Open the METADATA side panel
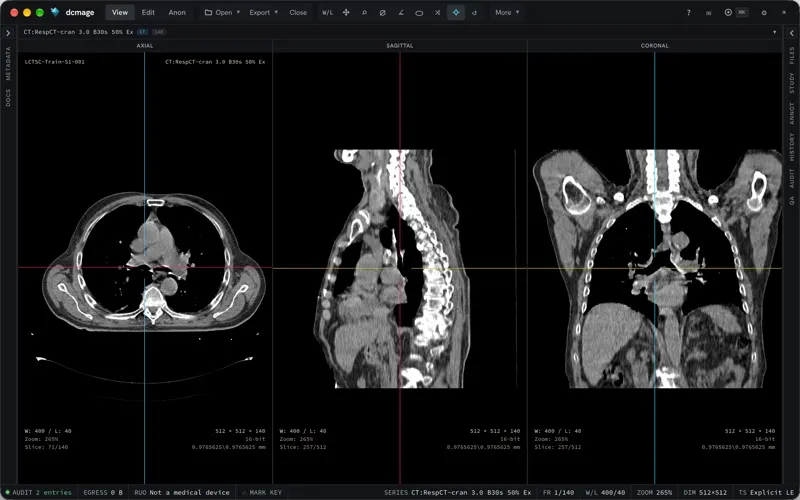Viewport: 800px width, 500px height. pyautogui.click(x=8, y=63)
